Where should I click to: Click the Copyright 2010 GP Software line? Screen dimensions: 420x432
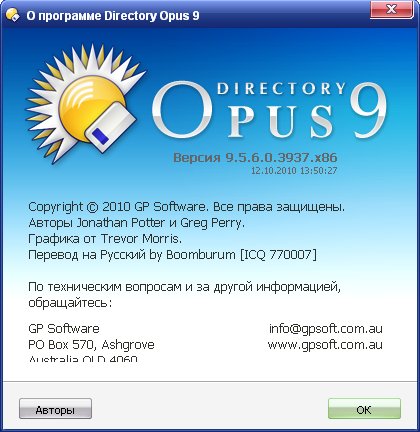pos(187,207)
